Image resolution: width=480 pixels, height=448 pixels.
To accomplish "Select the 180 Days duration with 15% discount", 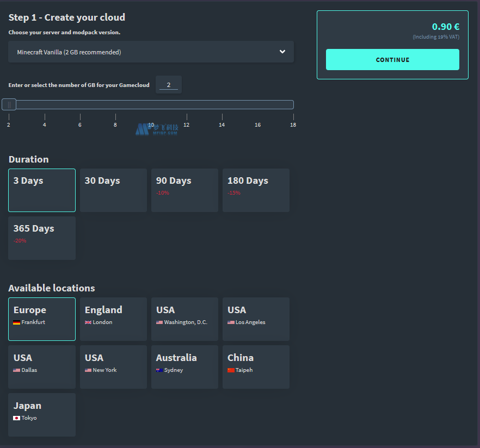I will [x=256, y=190].
